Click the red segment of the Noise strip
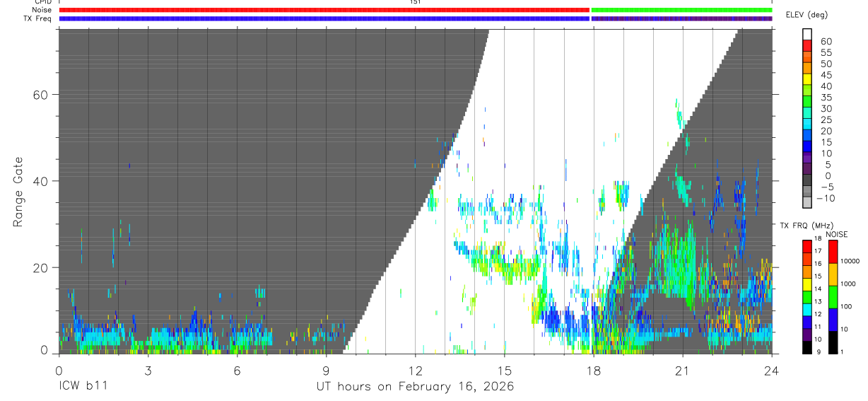 point(324,10)
